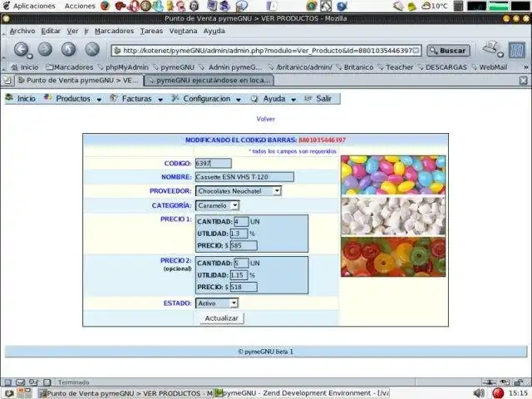
Task: Reload the page with the Reload button
Action: (x=68, y=50)
